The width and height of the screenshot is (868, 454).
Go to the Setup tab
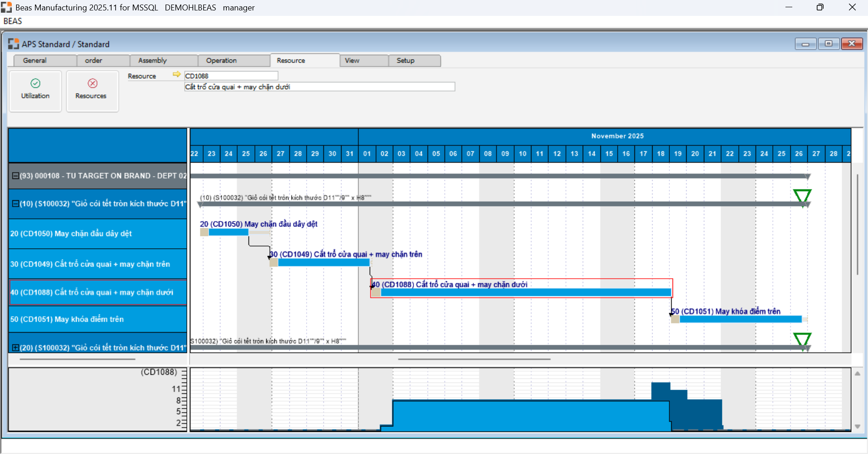[x=405, y=61]
